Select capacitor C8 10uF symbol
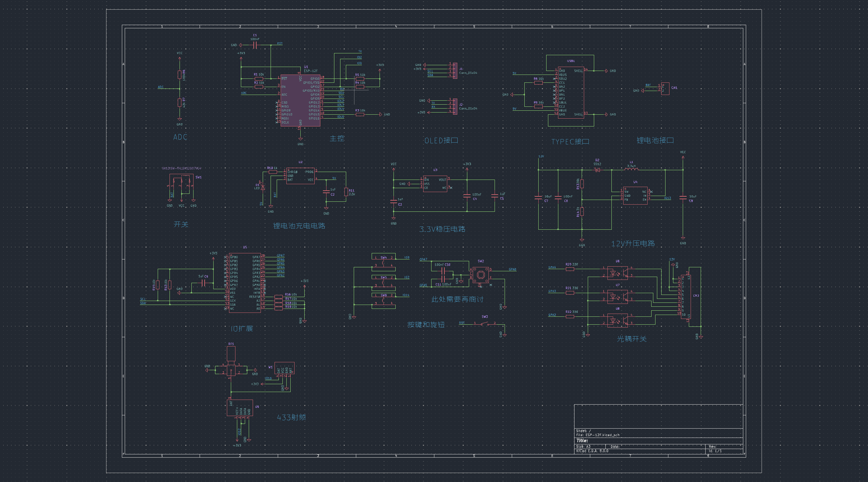868x482 pixels. click(683, 197)
